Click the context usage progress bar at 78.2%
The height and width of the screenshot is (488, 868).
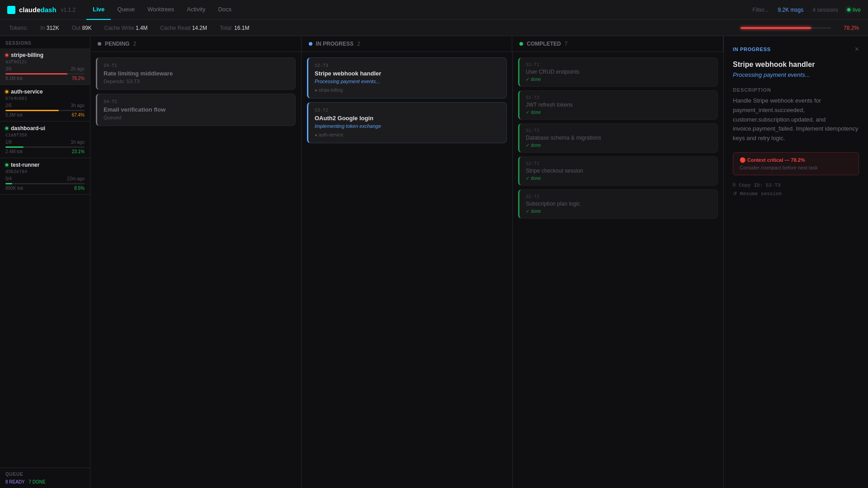(785, 28)
